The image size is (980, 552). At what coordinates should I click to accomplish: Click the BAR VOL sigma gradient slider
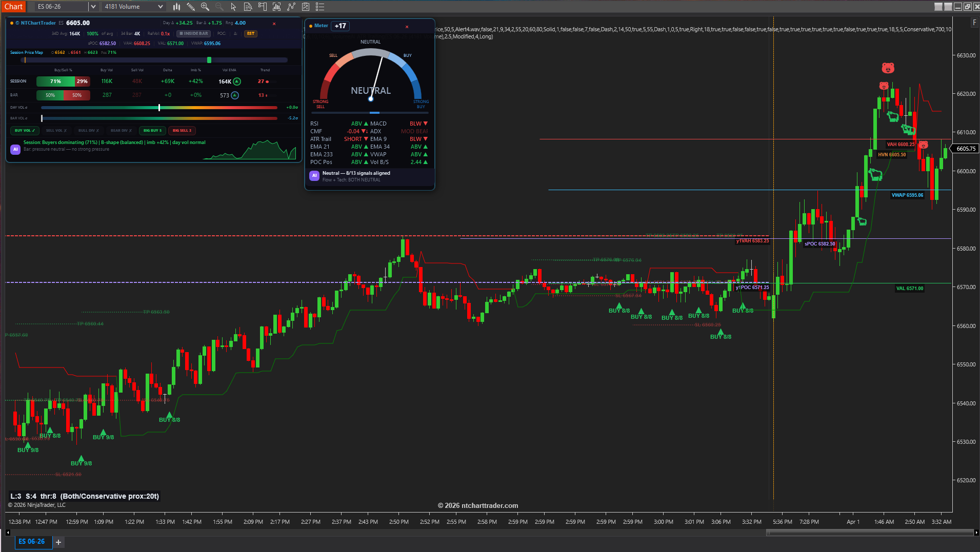[159, 118]
